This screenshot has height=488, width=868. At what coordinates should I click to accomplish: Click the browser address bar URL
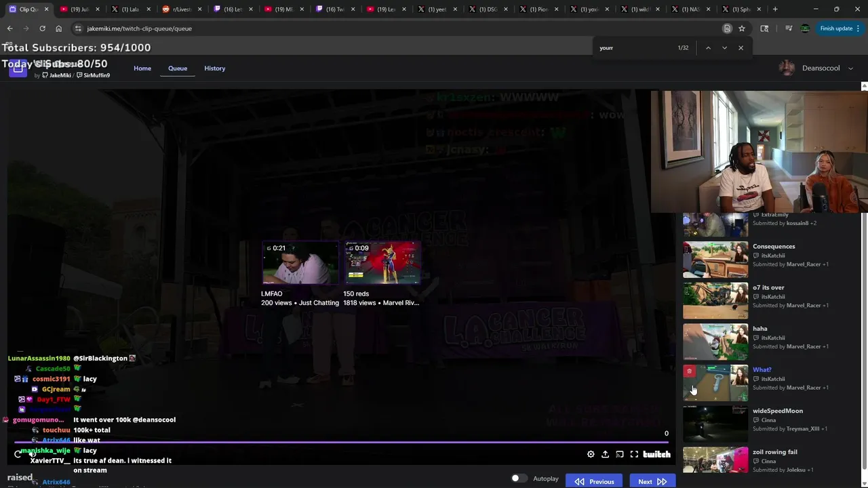139,28
